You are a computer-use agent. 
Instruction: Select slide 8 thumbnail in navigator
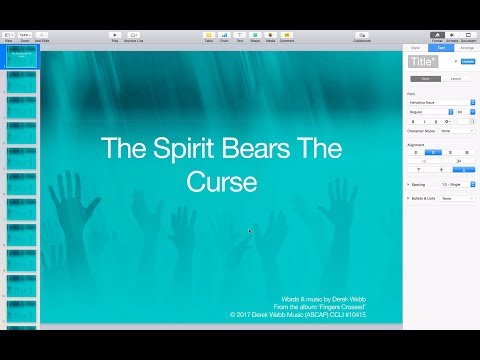21,235
